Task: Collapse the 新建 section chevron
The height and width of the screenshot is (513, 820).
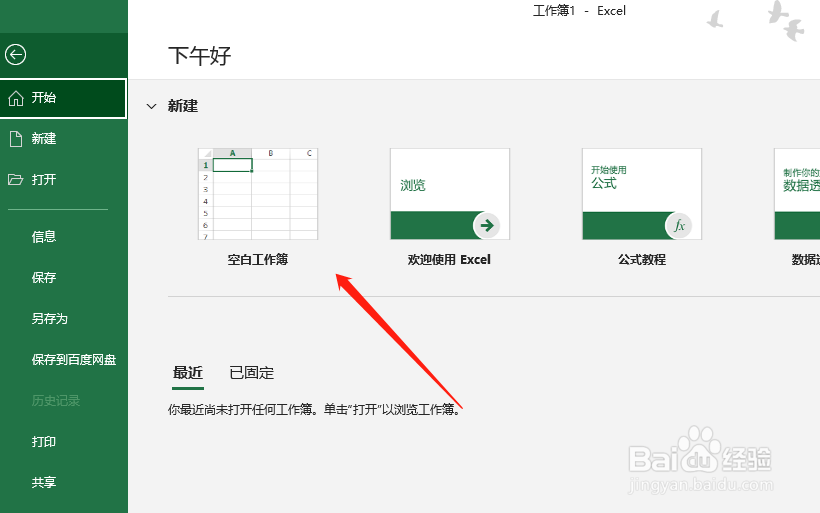Action: coord(152,106)
